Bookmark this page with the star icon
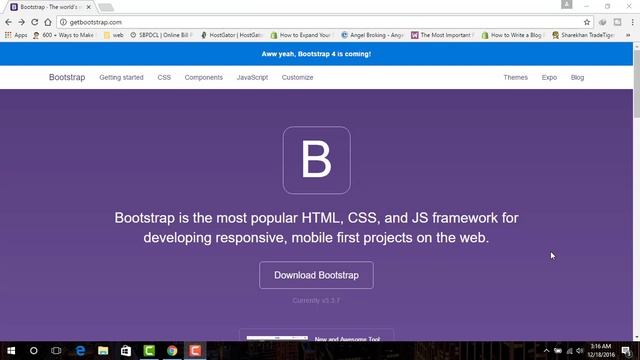 pos(587,22)
